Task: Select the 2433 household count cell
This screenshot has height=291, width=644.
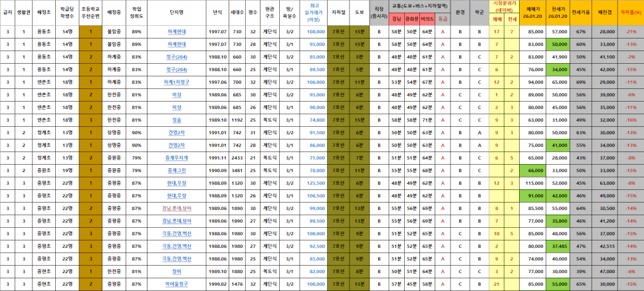Action: (x=237, y=158)
